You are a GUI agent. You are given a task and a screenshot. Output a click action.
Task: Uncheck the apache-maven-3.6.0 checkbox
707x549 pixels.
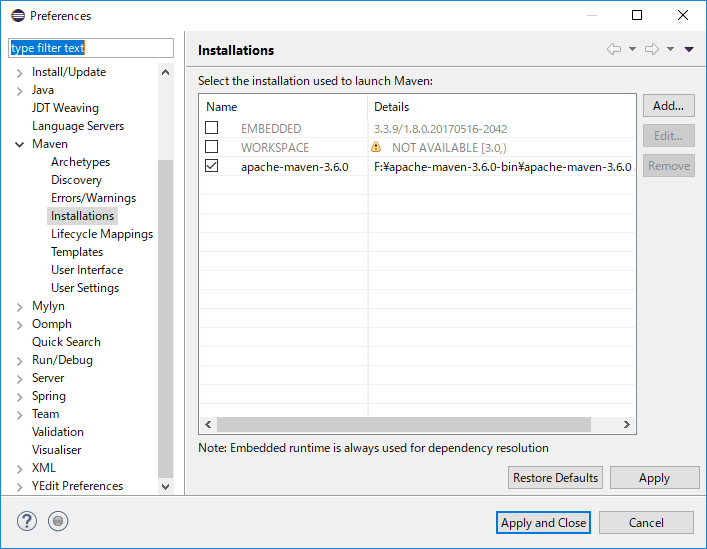[x=211, y=166]
